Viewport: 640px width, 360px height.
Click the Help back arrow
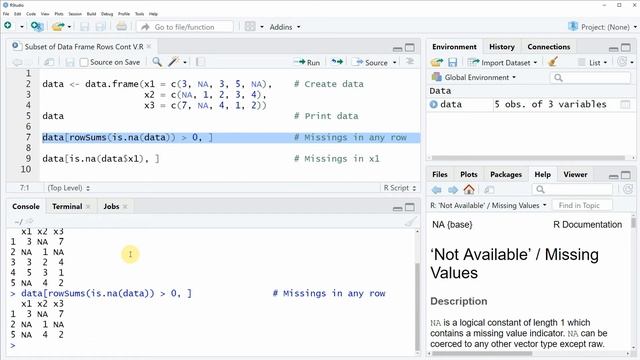[x=437, y=189]
